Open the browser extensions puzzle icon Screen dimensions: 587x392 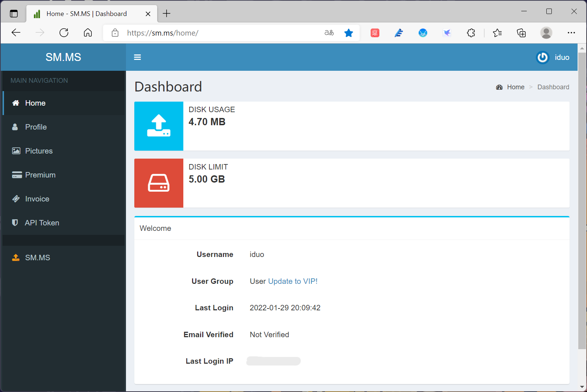pyautogui.click(x=471, y=33)
